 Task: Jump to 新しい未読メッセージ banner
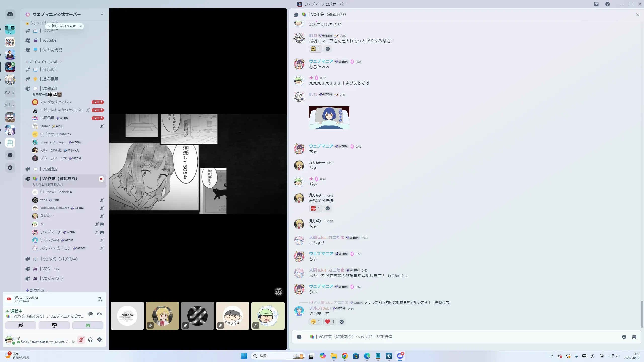pyautogui.click(x=65, y=26)
